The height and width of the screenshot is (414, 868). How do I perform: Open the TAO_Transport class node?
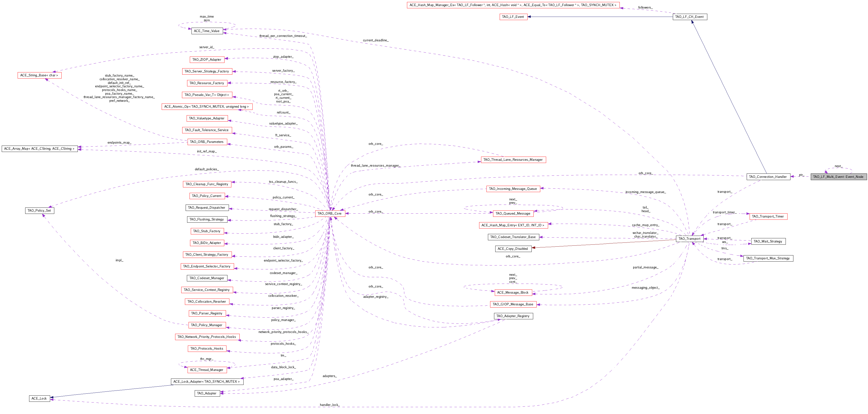pos(689,239)
